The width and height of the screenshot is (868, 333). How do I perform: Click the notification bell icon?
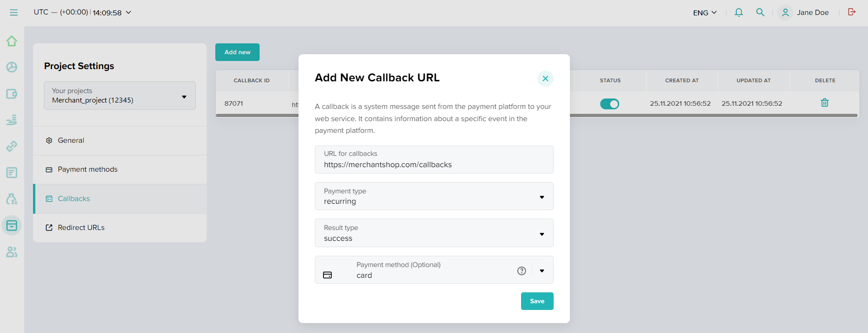[739, 13]
